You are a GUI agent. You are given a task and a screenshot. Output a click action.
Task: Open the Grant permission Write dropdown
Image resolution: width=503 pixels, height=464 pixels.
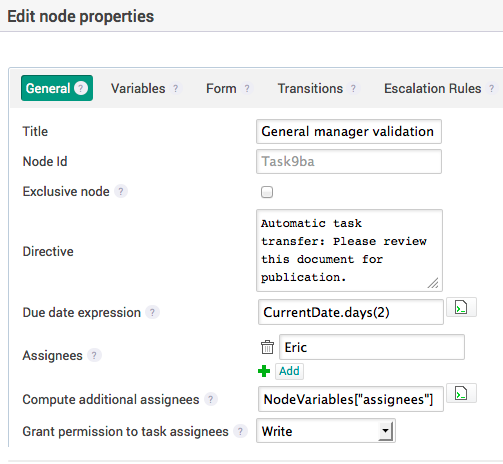coord(326,431)
